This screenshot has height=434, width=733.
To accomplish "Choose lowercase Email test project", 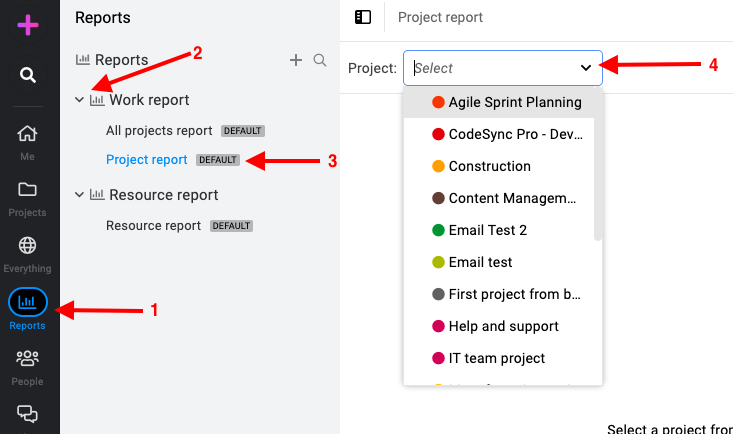I will (499, 262).
